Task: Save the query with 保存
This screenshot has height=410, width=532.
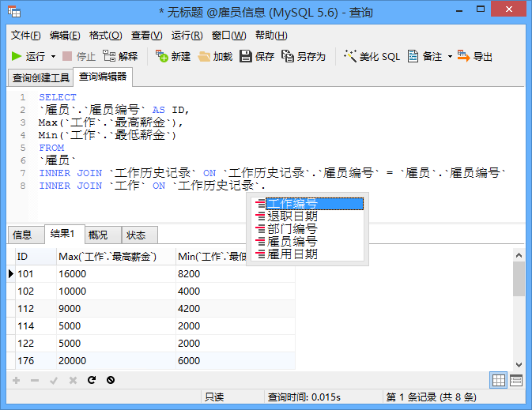Action: tap(257, 56)
